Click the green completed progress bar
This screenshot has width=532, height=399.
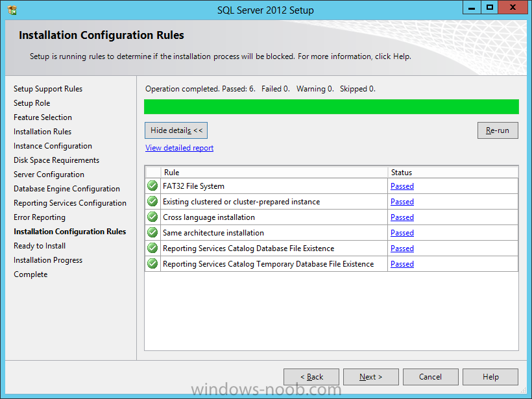click(332, 106)
